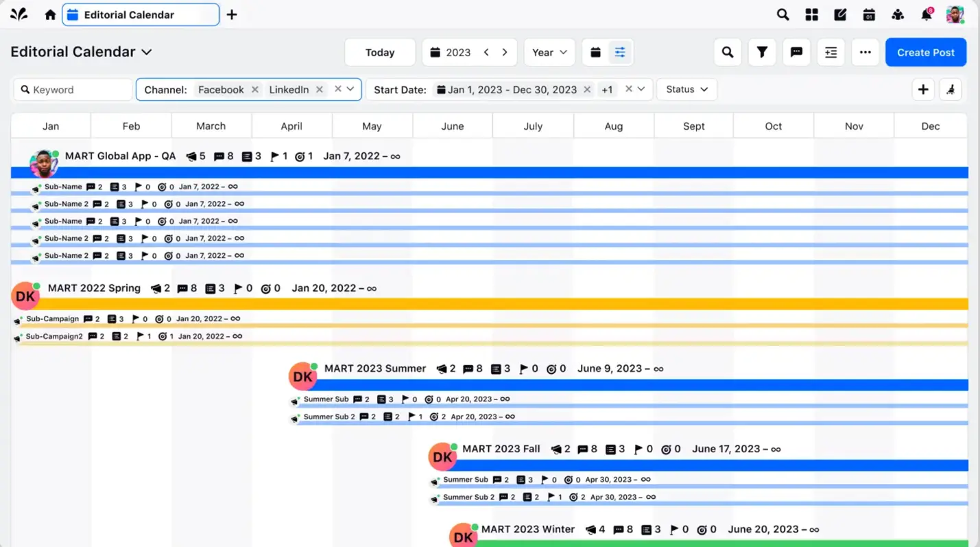
Task: Go to previous year arrow
Action: (486, 52)
